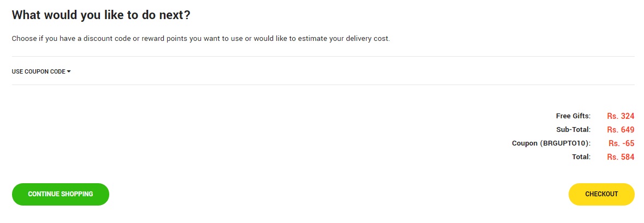Click the Total label
Viewport: 644px width, 223px height.
pyautogui.click(x=581, y=157)
